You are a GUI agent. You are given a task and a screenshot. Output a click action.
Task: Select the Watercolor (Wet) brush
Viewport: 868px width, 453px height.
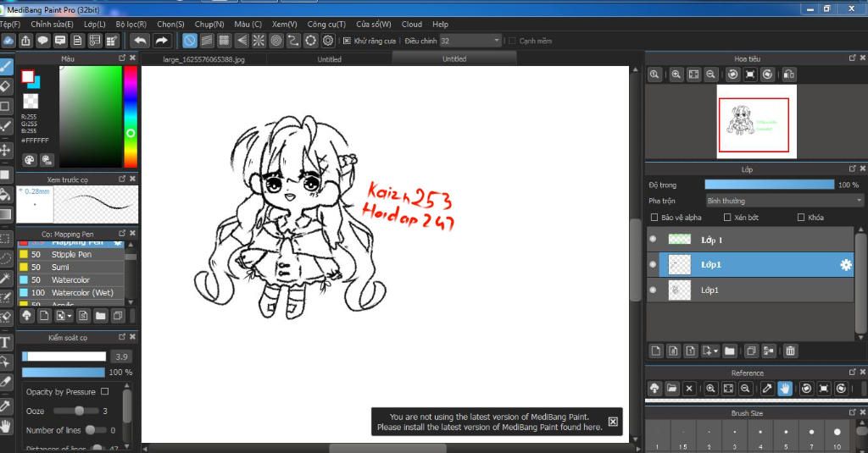click(x=71, y=293)
